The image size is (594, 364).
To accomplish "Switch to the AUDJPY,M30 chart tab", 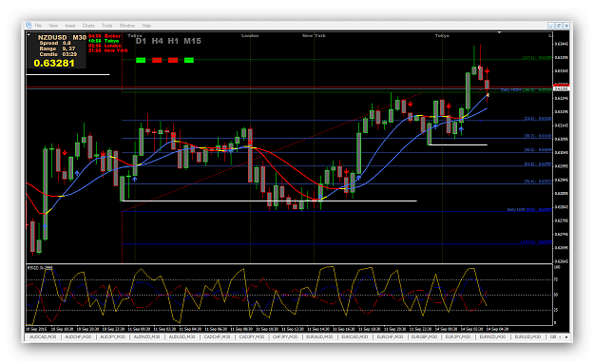I will point(113,336).
